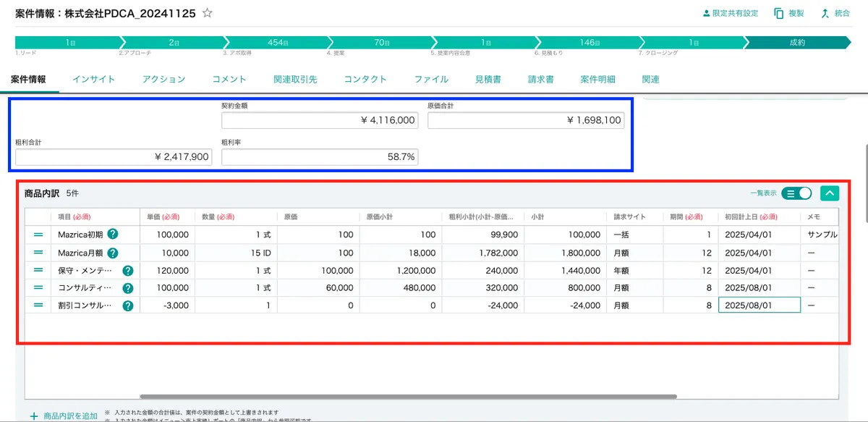Click drag handle of the 割引コンサル row

pos(38,305)
